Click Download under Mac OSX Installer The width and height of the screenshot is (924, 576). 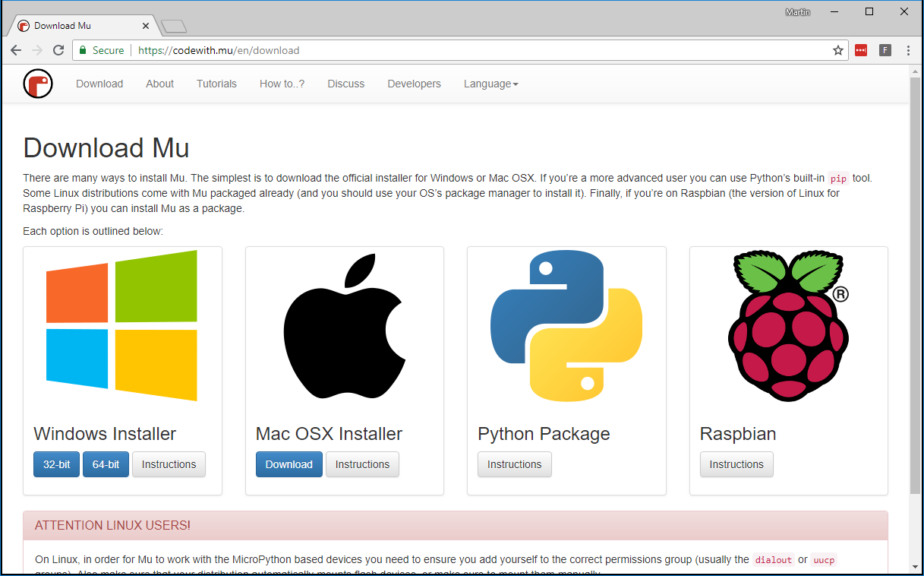click(x=289, y=464)
